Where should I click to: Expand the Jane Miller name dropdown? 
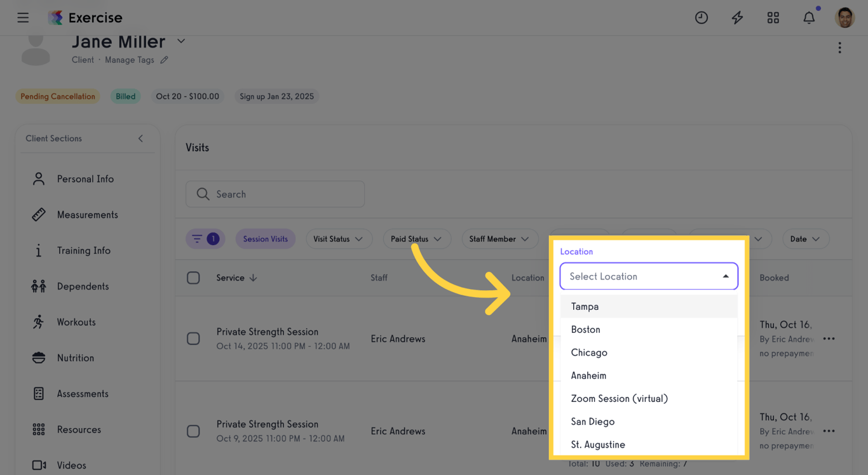tap(181, 41)
